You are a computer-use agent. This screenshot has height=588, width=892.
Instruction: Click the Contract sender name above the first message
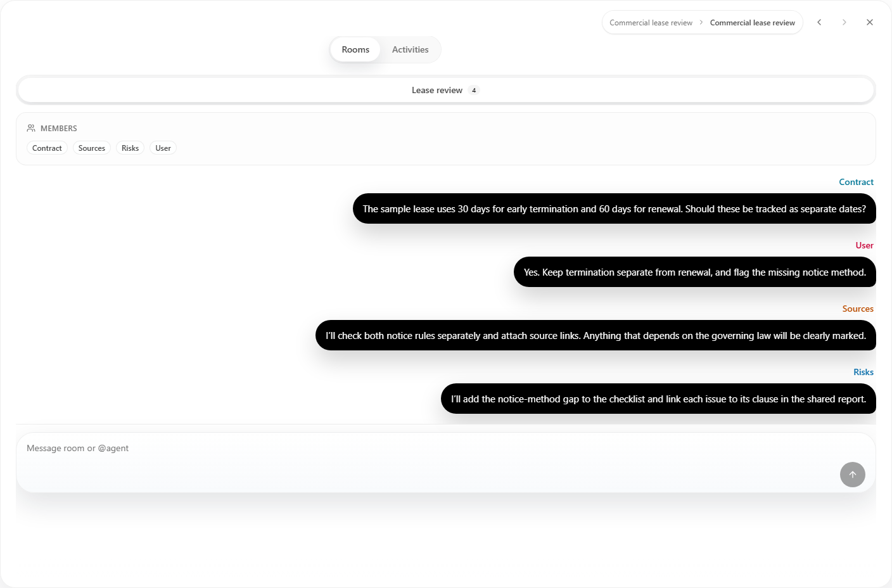click(856, 182)
